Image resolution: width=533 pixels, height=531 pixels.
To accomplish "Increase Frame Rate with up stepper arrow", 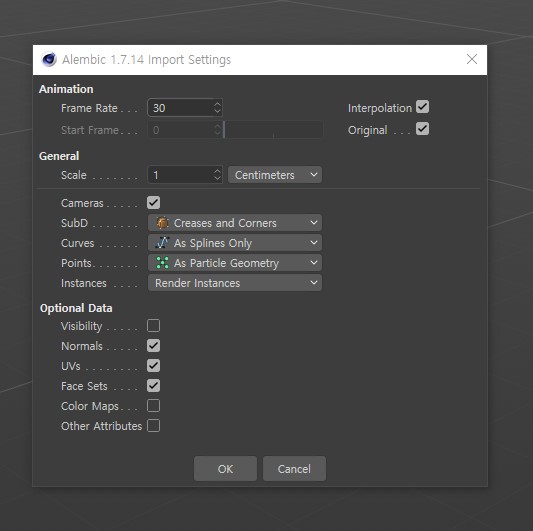I will [x=217, y=104].
